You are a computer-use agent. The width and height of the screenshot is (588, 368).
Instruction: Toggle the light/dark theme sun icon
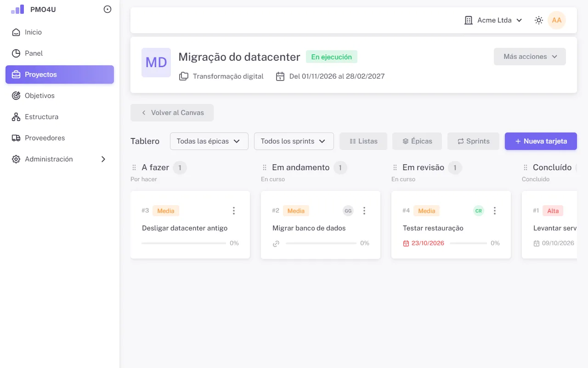[x=539, y=20]
